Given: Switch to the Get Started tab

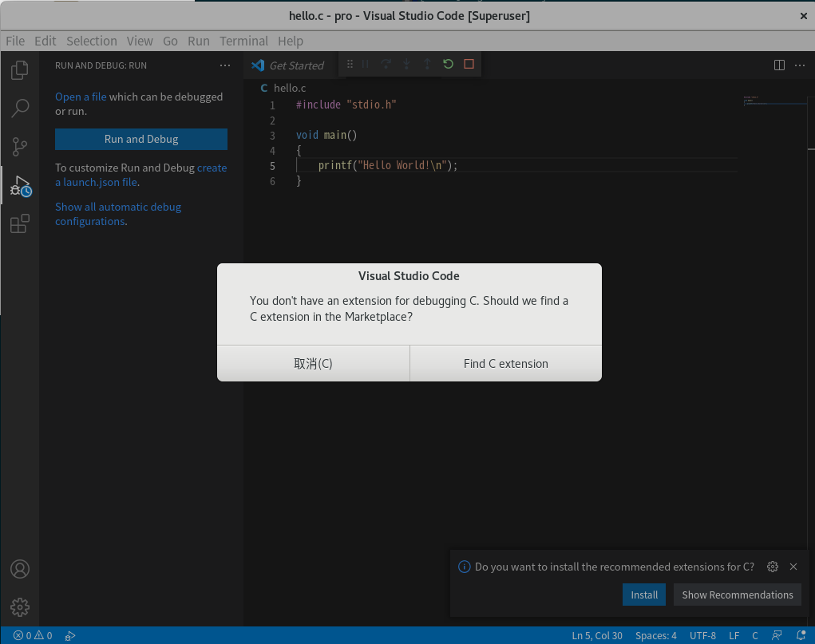Looking at the screenshot, I should pyautogui.click(x=288, y=65).
